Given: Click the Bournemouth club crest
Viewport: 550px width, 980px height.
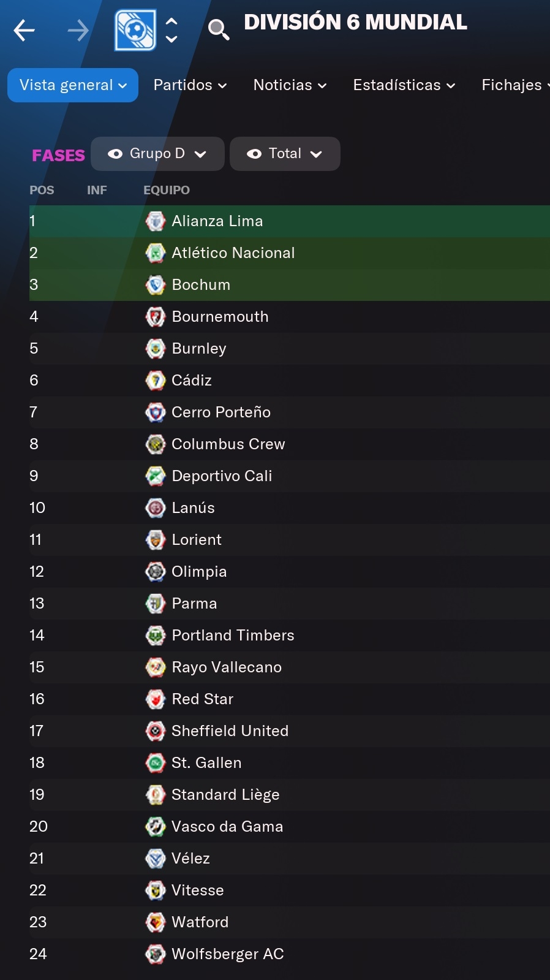Looking at the screenshot, I should [x=156, y=317].
